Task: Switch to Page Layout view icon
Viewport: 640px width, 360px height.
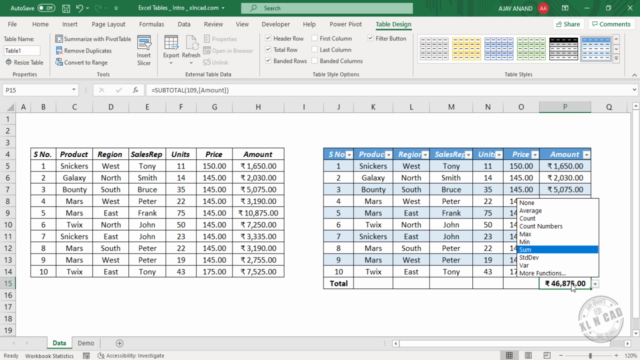Action: [528, 356]
